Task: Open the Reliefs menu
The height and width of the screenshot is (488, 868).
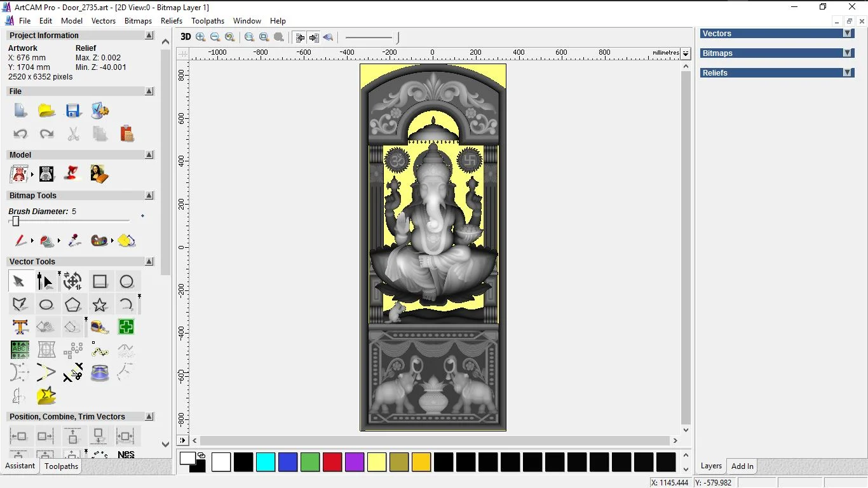Action: click(x=172, y=21)
